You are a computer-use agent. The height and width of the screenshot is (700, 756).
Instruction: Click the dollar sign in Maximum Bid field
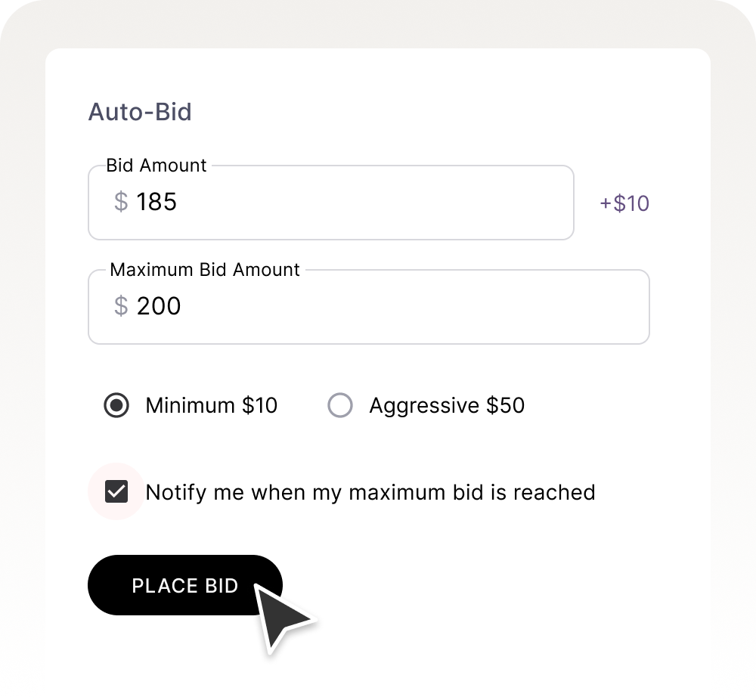point(121,306)
